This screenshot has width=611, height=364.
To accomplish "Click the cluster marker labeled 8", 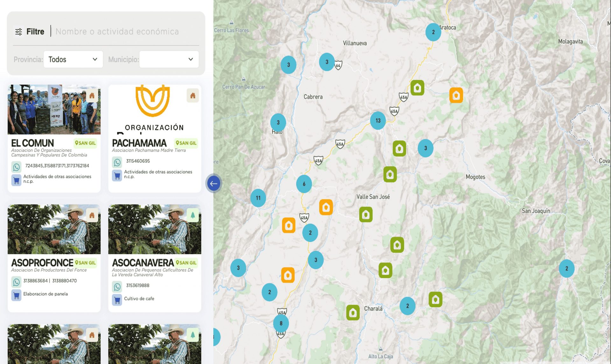I will [x=281, y=323].
